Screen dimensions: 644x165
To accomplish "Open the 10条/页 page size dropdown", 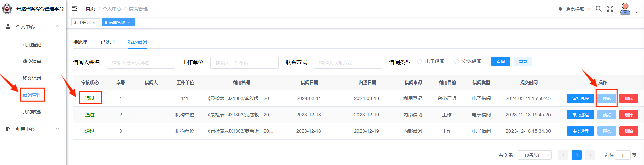I will (x=534, y=155).
